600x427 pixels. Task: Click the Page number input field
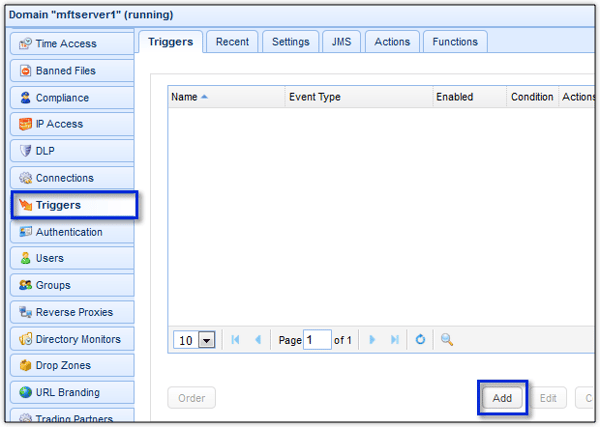[317, 340]
